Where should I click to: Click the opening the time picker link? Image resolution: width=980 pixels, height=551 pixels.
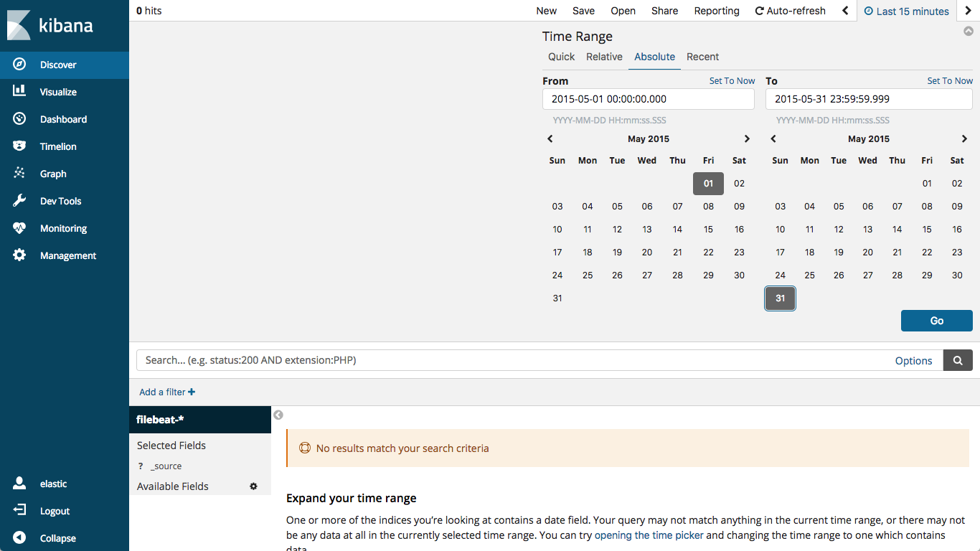coord(649,535)
